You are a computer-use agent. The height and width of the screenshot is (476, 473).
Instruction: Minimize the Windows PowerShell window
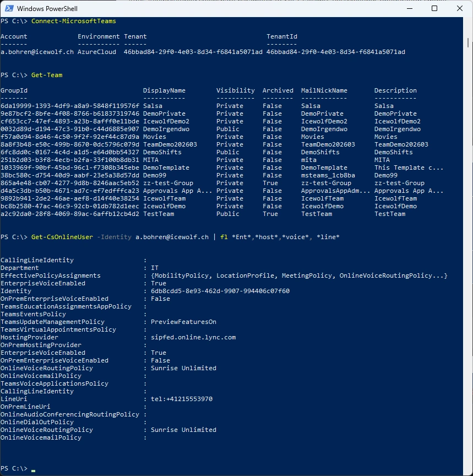[409, 8]
